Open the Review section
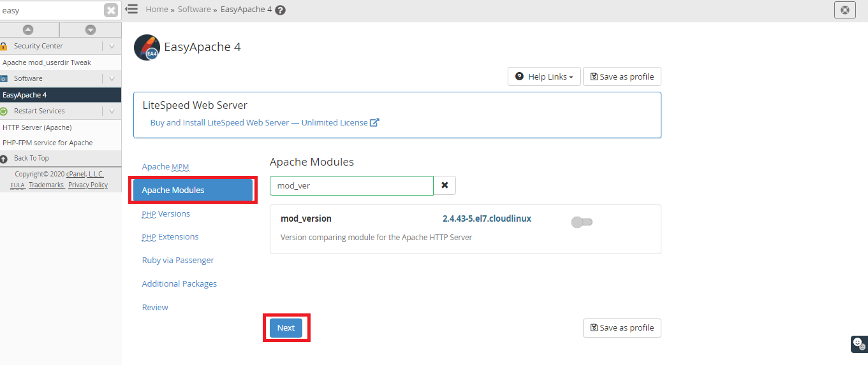The width and height of the screenshot is (868, 365). pos(155,307)
